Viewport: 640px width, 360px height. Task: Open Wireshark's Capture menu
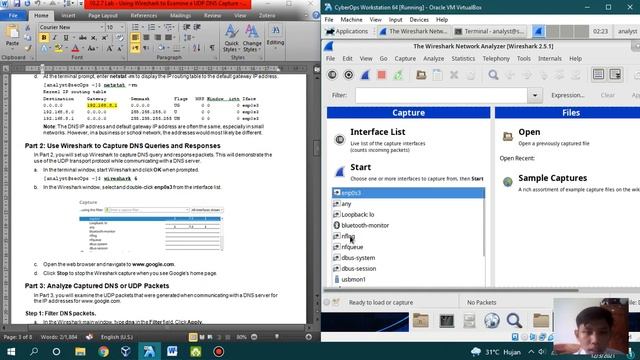point(405,59)
